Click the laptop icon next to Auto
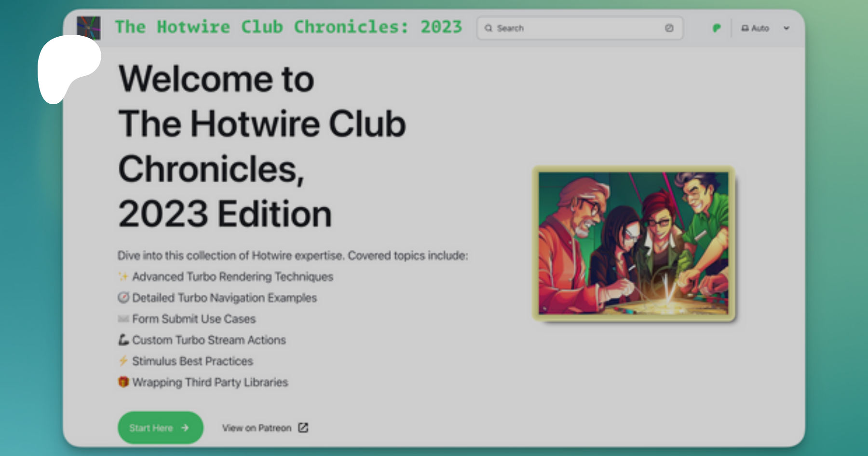Image resolution: width=868 pixels, height=456 pixels. 745,28
